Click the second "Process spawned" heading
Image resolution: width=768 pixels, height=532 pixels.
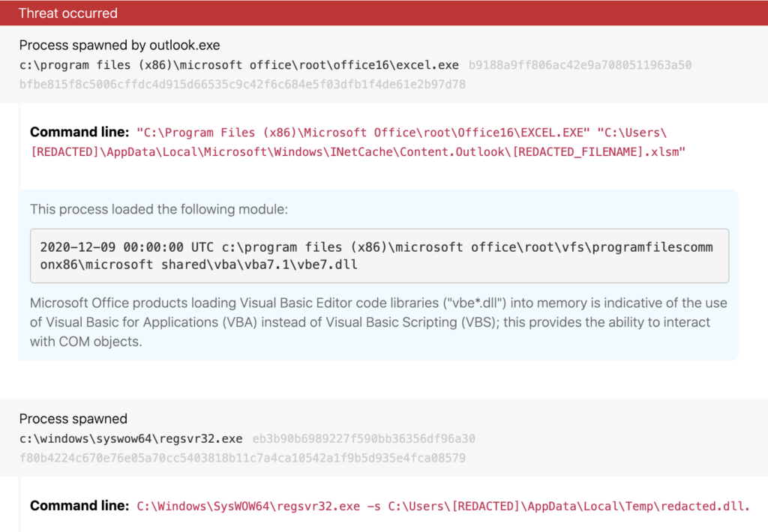[73, 419]
